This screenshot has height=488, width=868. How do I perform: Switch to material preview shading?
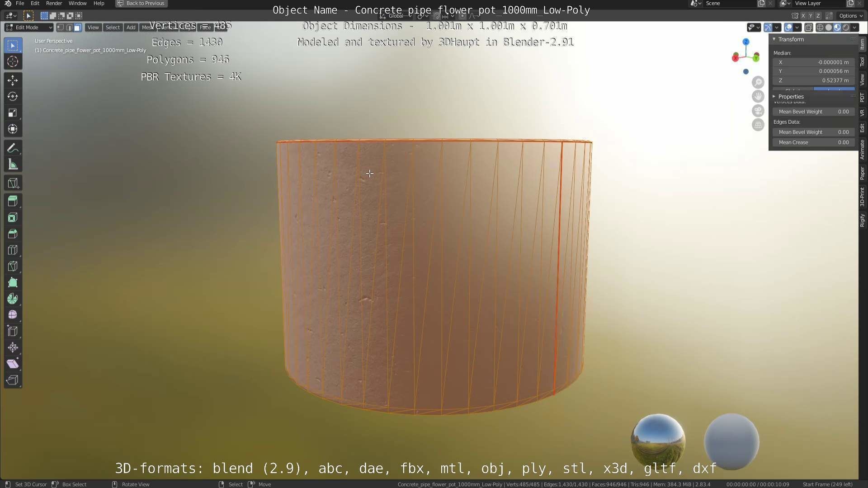click(837, 28)
